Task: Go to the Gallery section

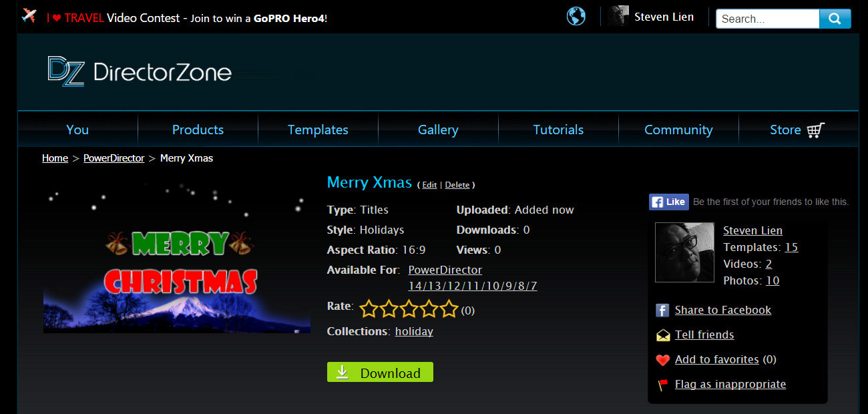Action: coord(438,130)
